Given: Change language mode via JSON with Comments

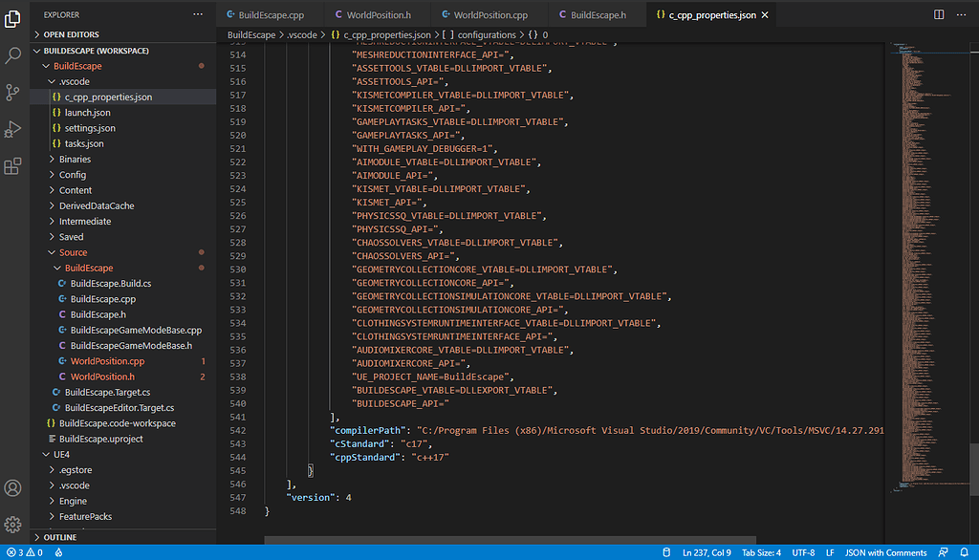Looking at the screenshot, I should [x=886, y=552].
